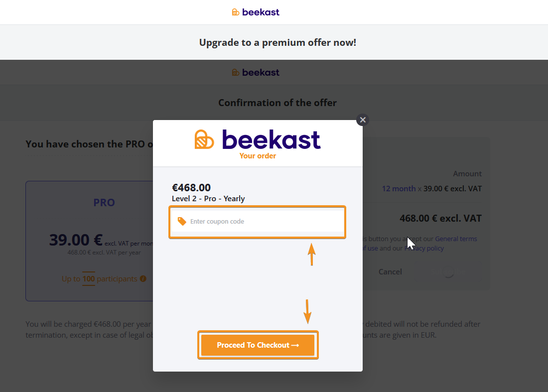
Task: Close the order popup with the X
Action: [x=363, y=120]
